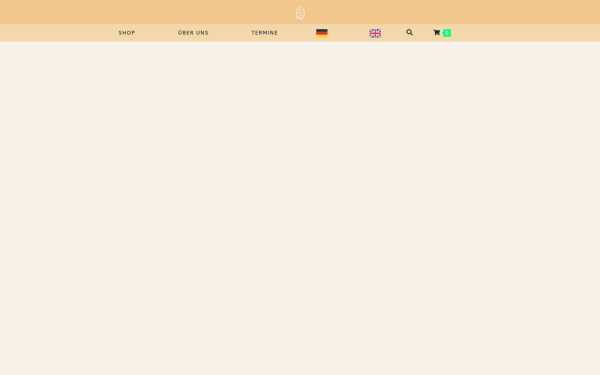Open search with the magnifier icon
This screenshot has height=375, width=600.
[x=409, y=33]
